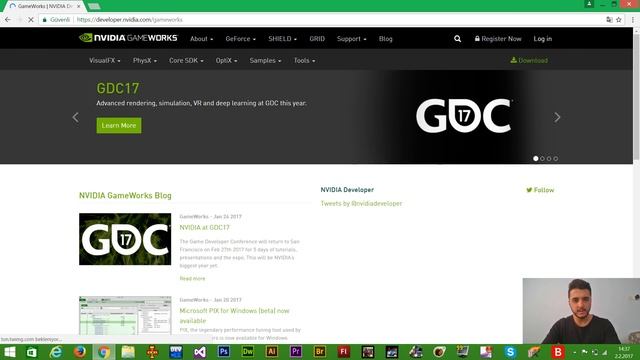Select the GameWorks browser tab
The height and width of the screenshot is (360, 640).
click(45, 6)
